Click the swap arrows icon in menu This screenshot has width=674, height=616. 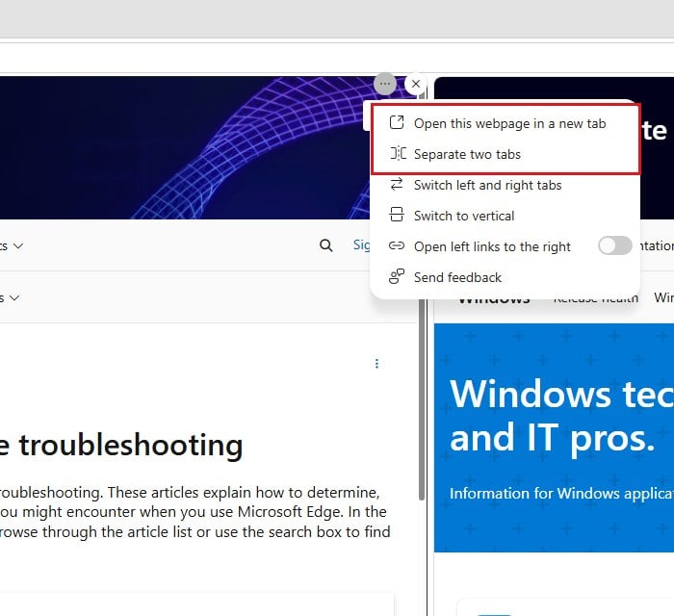click(397, 184)
